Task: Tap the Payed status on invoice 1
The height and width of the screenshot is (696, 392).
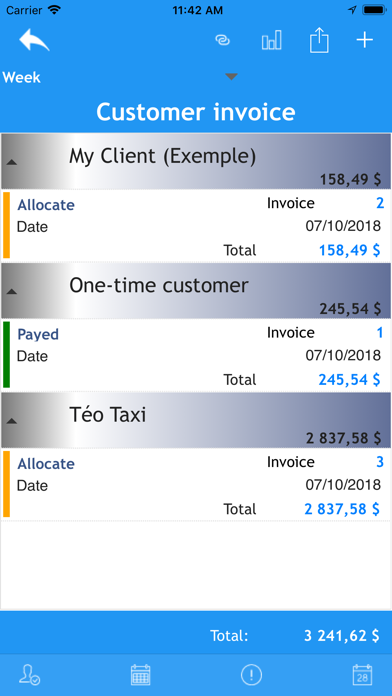Action: pyautogui.click(x=38, y=334)
